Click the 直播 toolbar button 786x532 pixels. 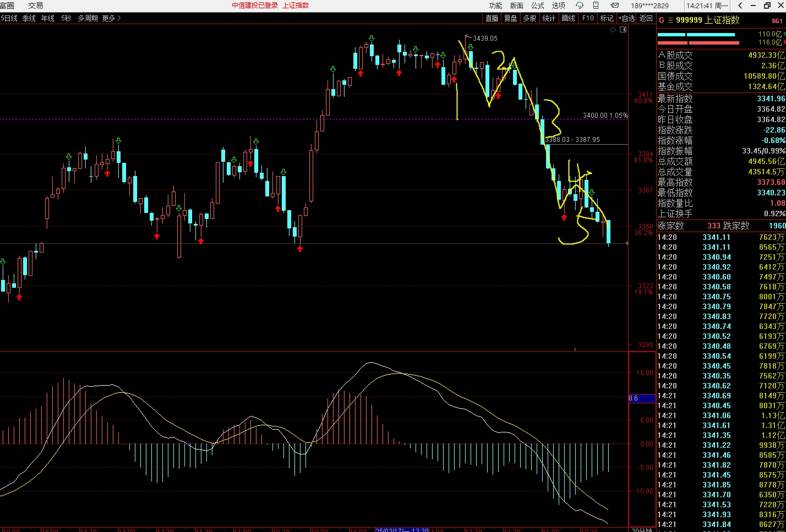point(492,18)
